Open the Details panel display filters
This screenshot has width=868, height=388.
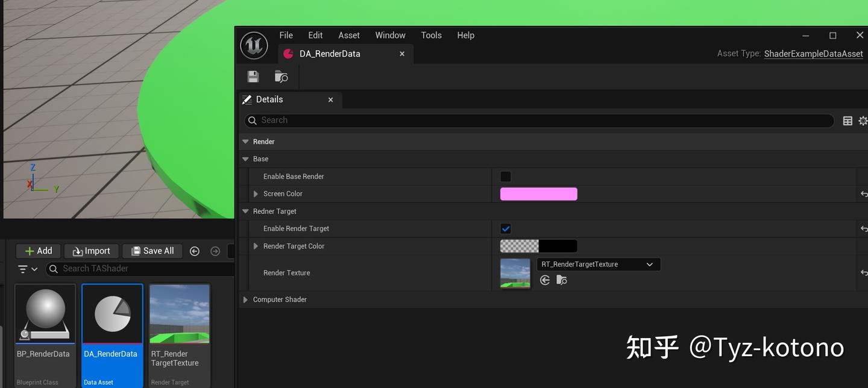(848, 120)
